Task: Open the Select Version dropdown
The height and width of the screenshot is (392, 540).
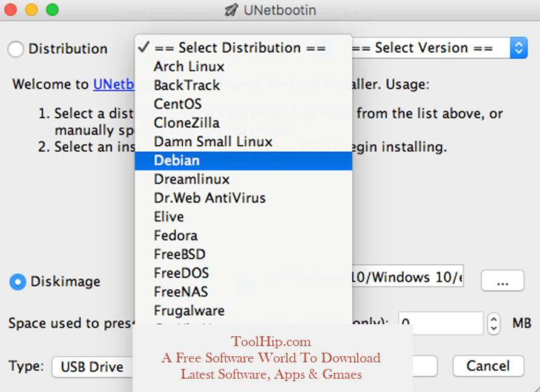Action: [x=440, y=48]
